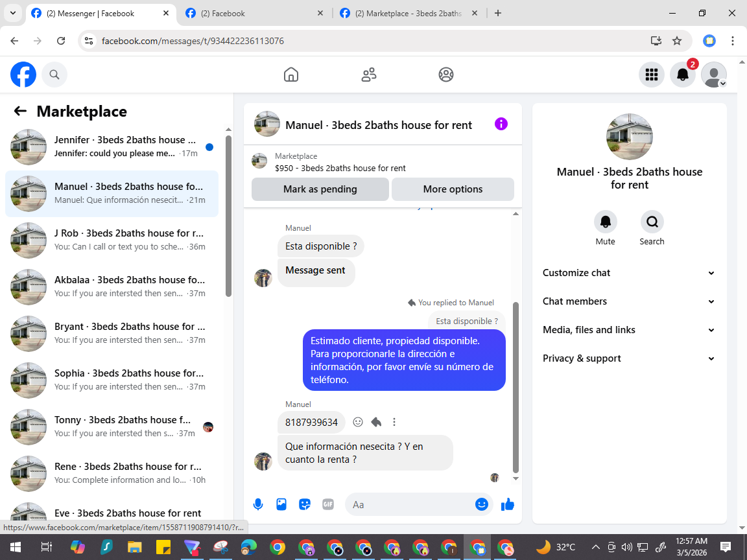
Task: Send a thumbs-up like
Action: tap(508, 504)
